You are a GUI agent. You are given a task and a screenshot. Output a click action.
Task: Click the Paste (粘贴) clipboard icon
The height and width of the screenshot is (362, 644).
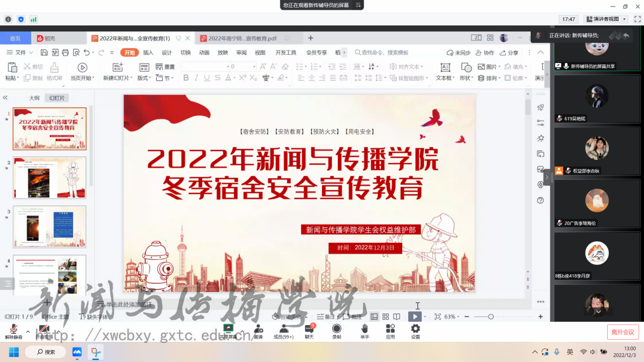click(x=12, y=67)
